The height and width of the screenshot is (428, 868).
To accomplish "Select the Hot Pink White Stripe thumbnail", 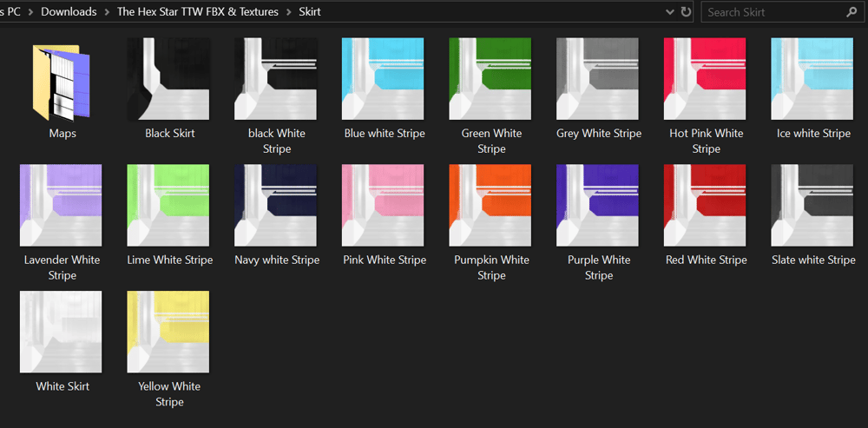I will pos(705,79).
